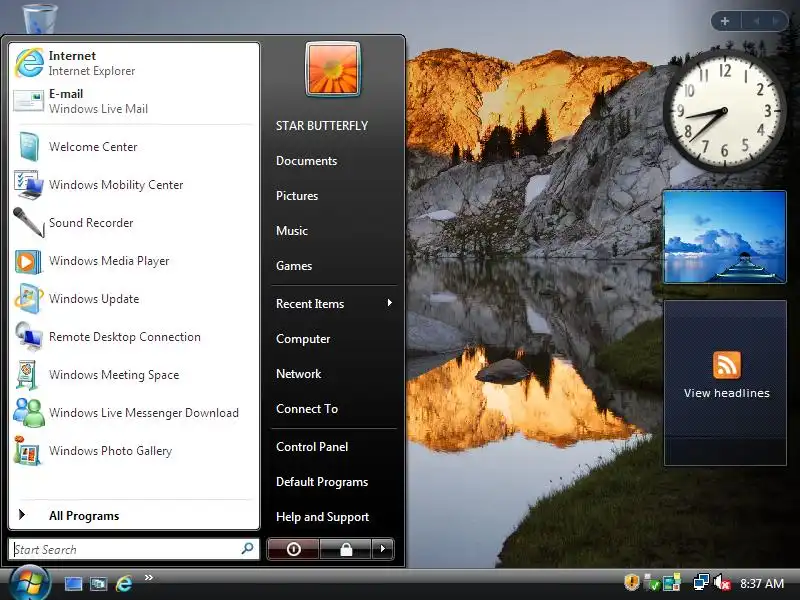The image size is (800, 600).
Task: Open Help and Support
Action: [x=322, y=517]
